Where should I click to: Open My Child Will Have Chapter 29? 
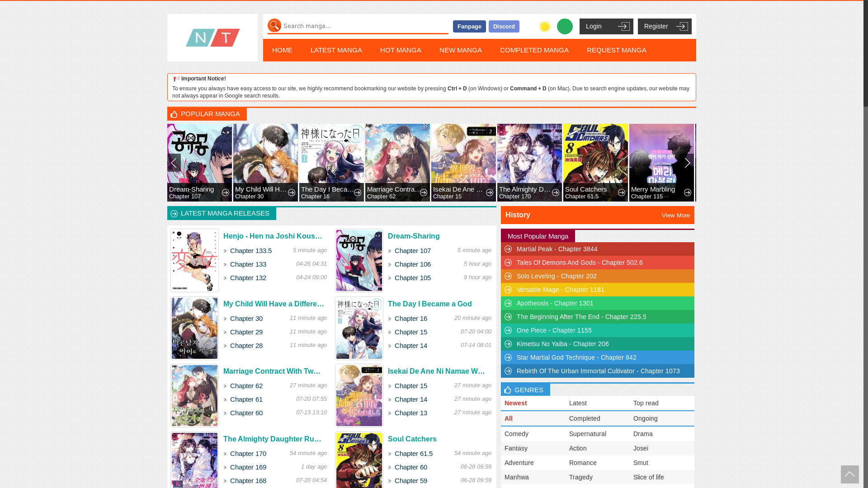coord(246,332)
